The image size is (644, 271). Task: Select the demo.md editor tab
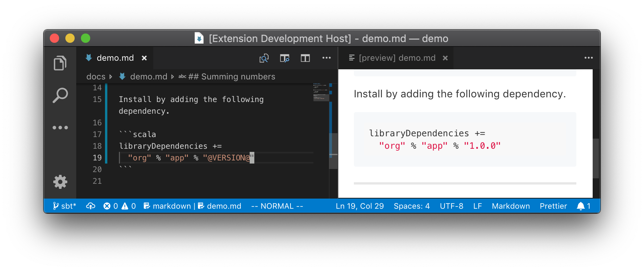[x=115, y=58]
